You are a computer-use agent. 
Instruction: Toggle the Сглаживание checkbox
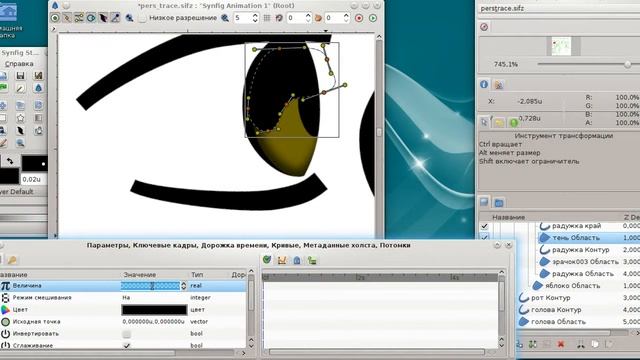point(127,346)
